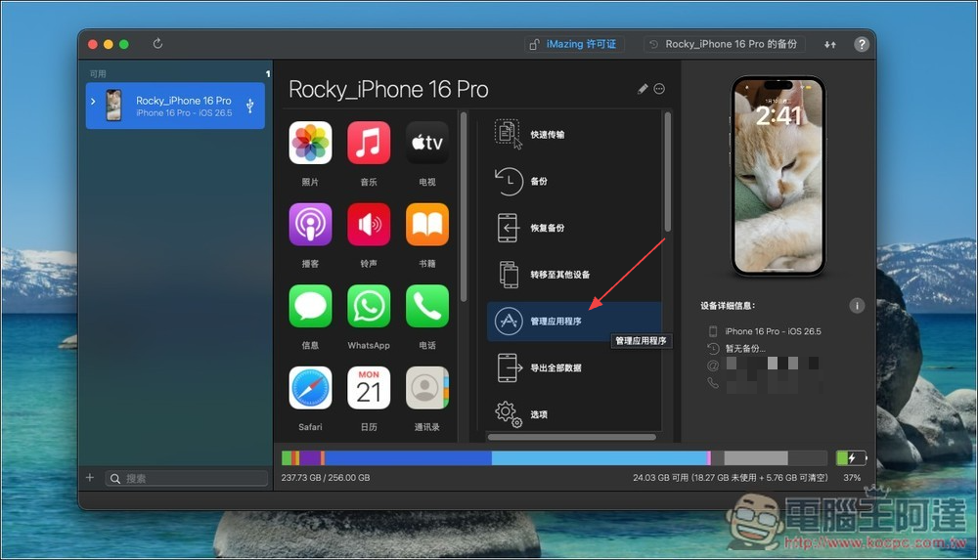The width and height of the screenshot is (978, 560).
Task: Open Options (选项) gear action
Action: [x=574, y=414]
